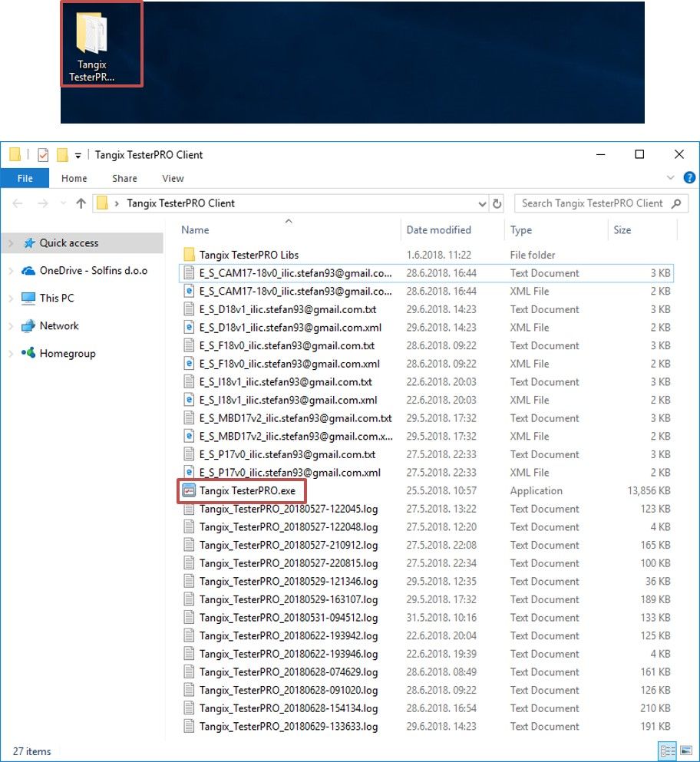Screen dimensions: 700x762
Task: Click the Help chevron near the ribbon
Action: [671, 177]
